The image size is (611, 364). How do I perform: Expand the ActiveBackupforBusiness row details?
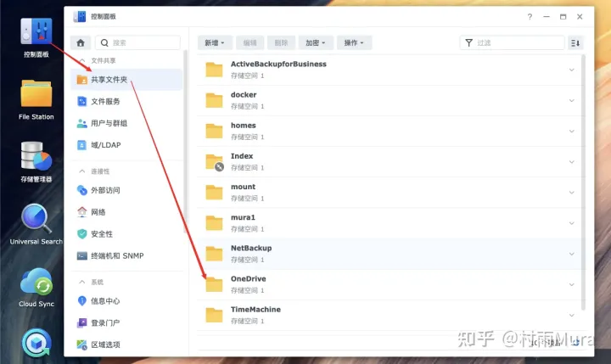pyautogui.click(x=572, y=70)
